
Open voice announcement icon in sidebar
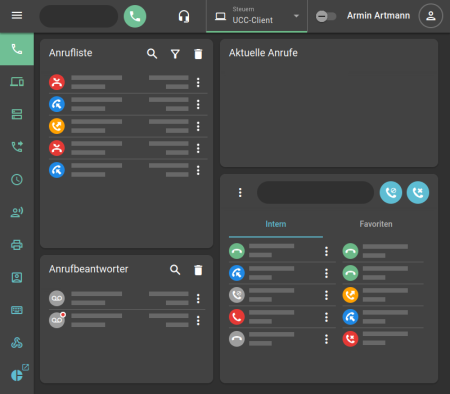tap(17, 212)
